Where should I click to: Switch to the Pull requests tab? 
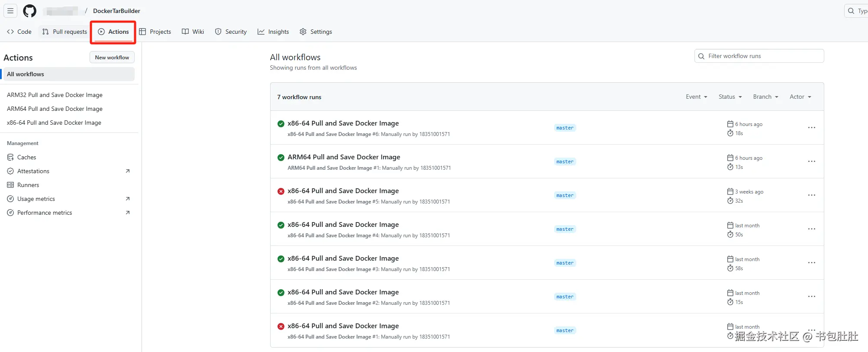click(65, 32)
